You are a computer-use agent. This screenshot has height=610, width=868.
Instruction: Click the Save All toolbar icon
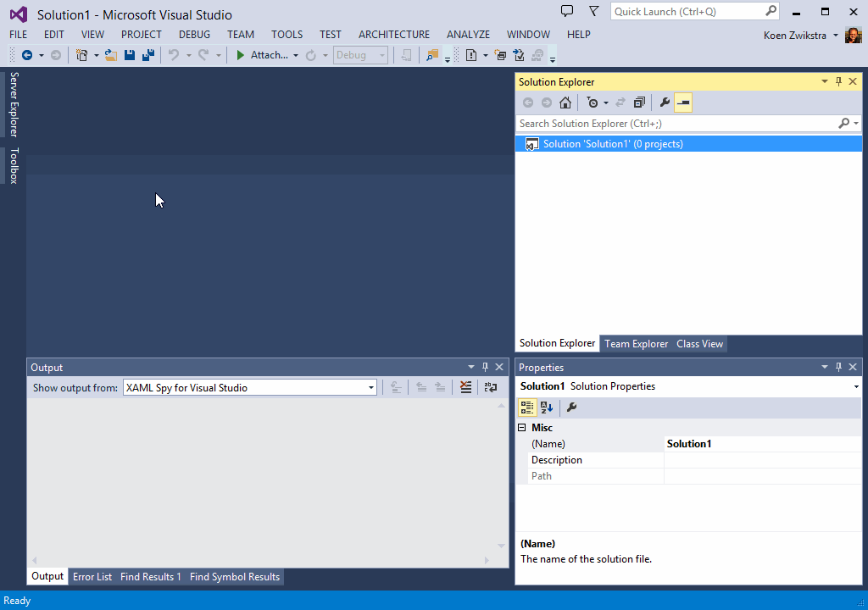tap(148, 55)
